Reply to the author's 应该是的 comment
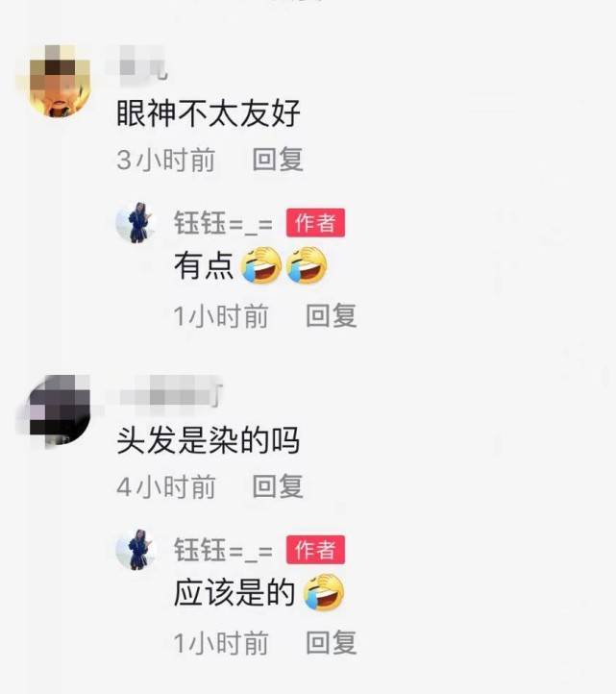Screen dimensions: 616x694 331,642
